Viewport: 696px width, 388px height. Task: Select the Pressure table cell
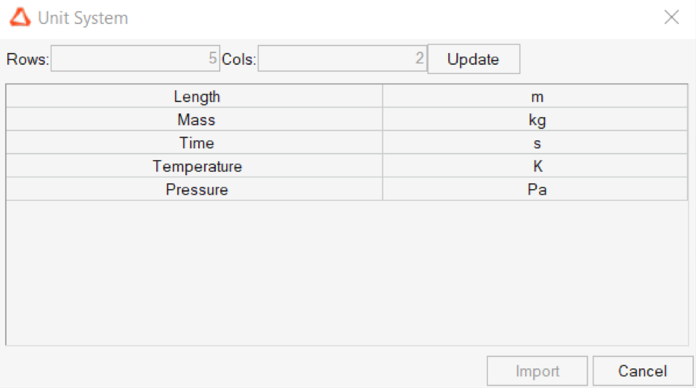(x=194, y=189)
